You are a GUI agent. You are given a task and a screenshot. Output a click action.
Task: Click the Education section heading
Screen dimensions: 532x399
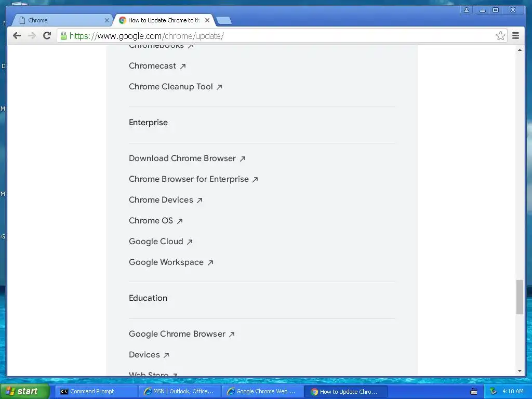pos(148,298)
